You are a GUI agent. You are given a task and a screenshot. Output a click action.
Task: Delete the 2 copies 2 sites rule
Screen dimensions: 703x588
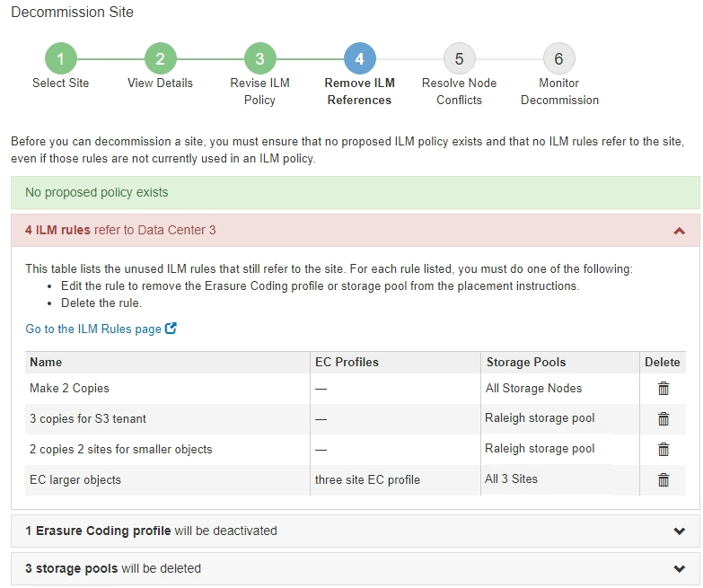[x=663, y=450]
